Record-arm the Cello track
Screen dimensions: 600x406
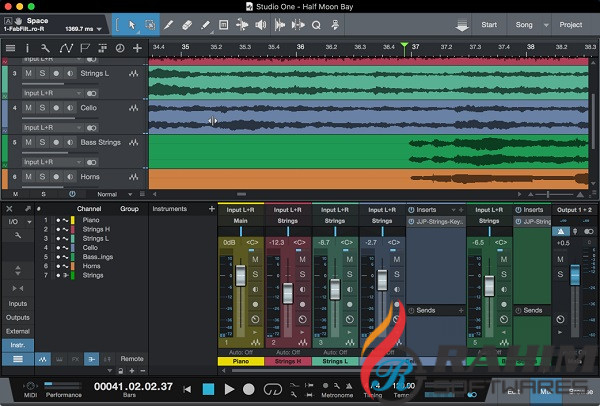(56, 108)
